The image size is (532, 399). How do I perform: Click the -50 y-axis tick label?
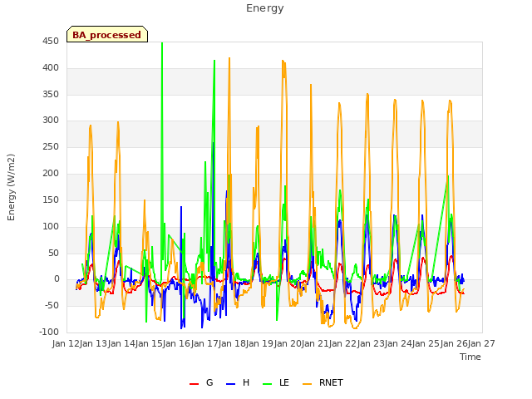[52, 305]
